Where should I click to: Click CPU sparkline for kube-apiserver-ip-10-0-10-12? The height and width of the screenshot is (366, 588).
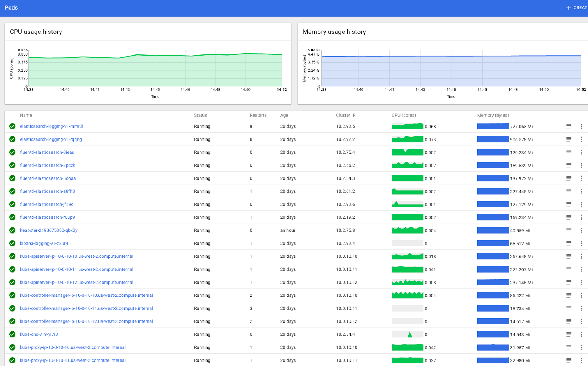[x=407, y=282]
